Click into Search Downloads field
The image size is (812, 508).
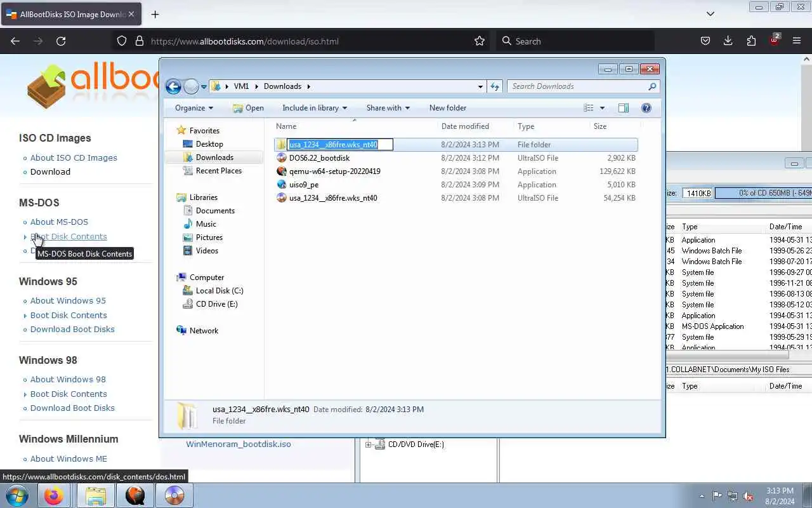coord(583,86)
